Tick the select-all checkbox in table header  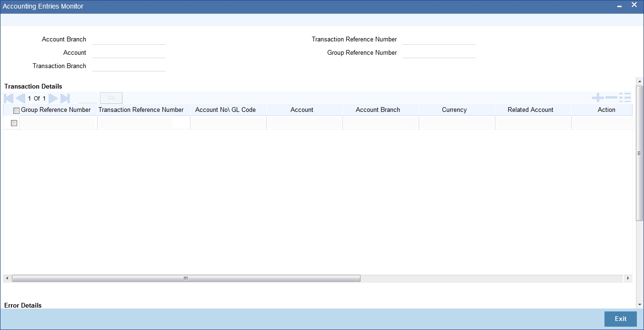point(17,110)
